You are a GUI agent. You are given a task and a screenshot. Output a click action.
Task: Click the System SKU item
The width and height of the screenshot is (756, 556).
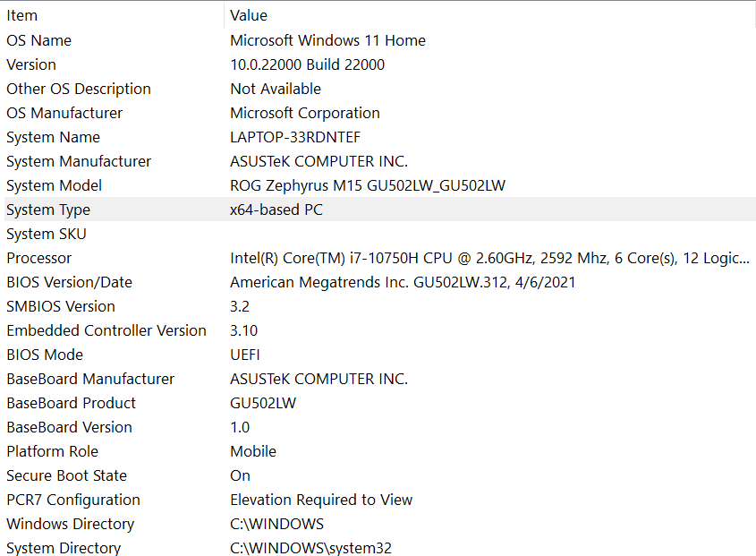[47, 234]
